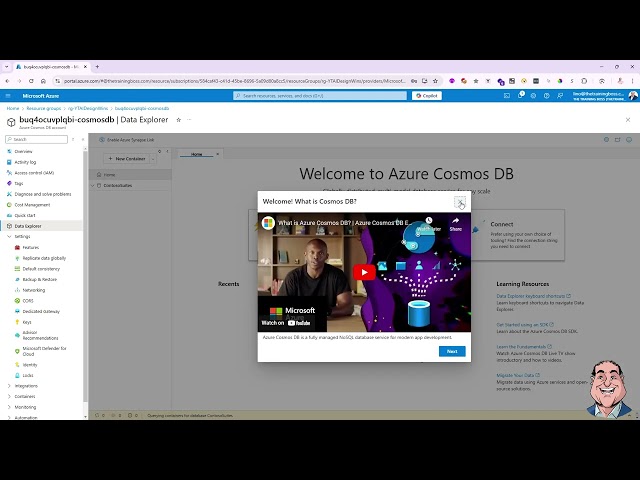
Task: Open Cost Management
Action: click(32, 204)
